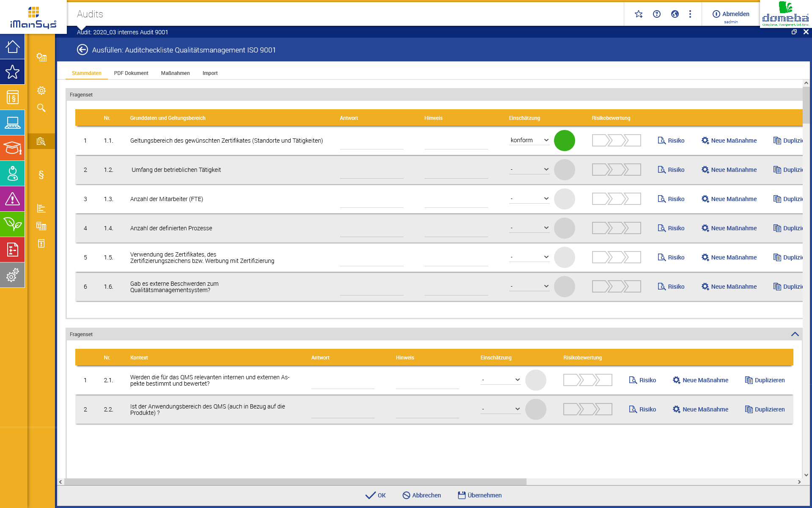The height and width of the screenshot is (508, 812).
Task: Collapse the second Fragenset section
Action: (x=796, y=334)
